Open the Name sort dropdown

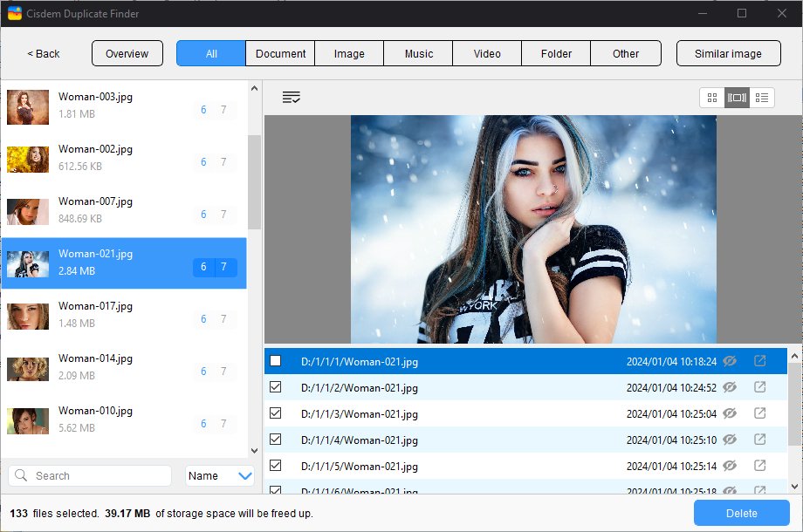[220, 476]
